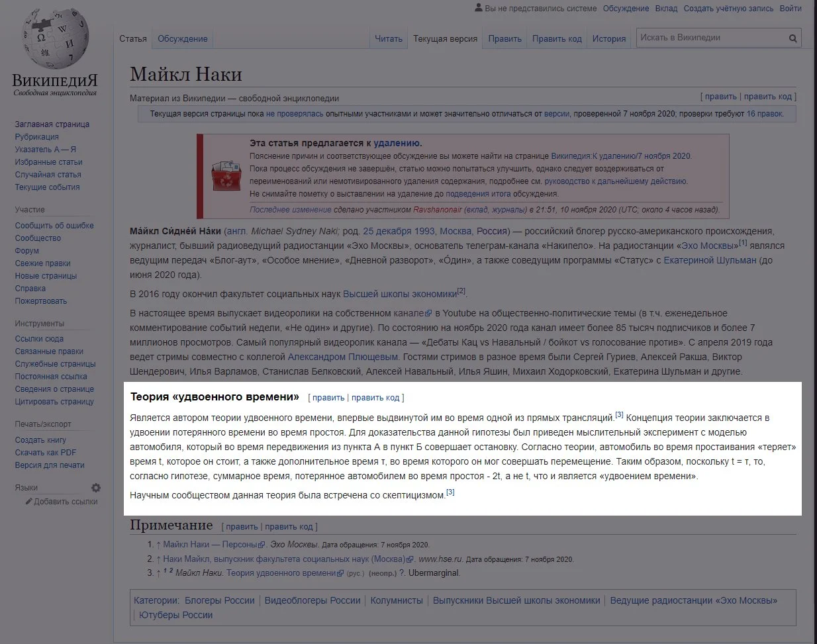Click править next to Теория «удвоенного времени»
Screen dimensions: 817x644
pyautogui.click(x=328, y=398)
